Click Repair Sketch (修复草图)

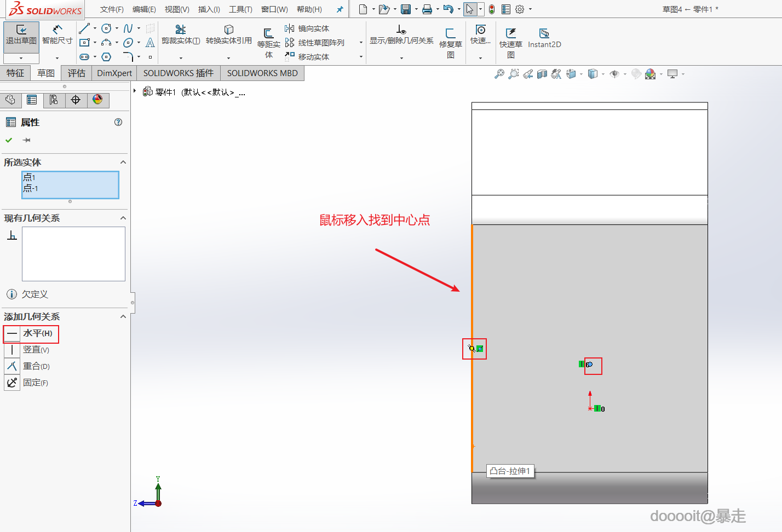(x=451, y=43)
